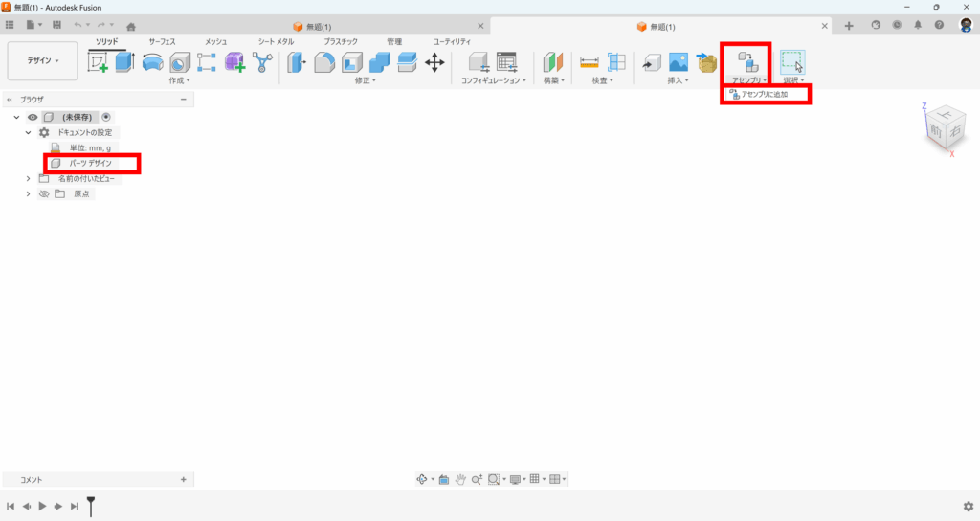Click the Extrude tool icon
The image size is (980, 521).
pyautogui.click(x=124, y=62)
